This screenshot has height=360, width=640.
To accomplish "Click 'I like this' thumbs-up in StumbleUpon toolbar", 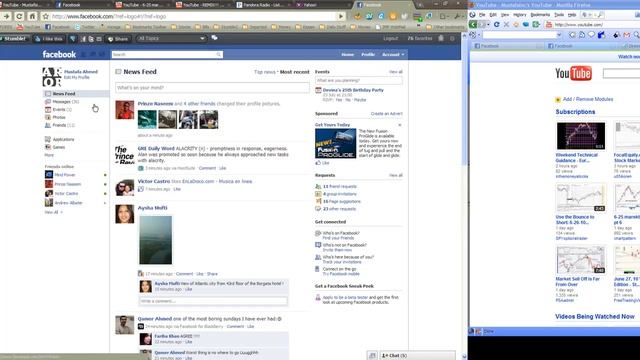I will [x=49, y=39].
